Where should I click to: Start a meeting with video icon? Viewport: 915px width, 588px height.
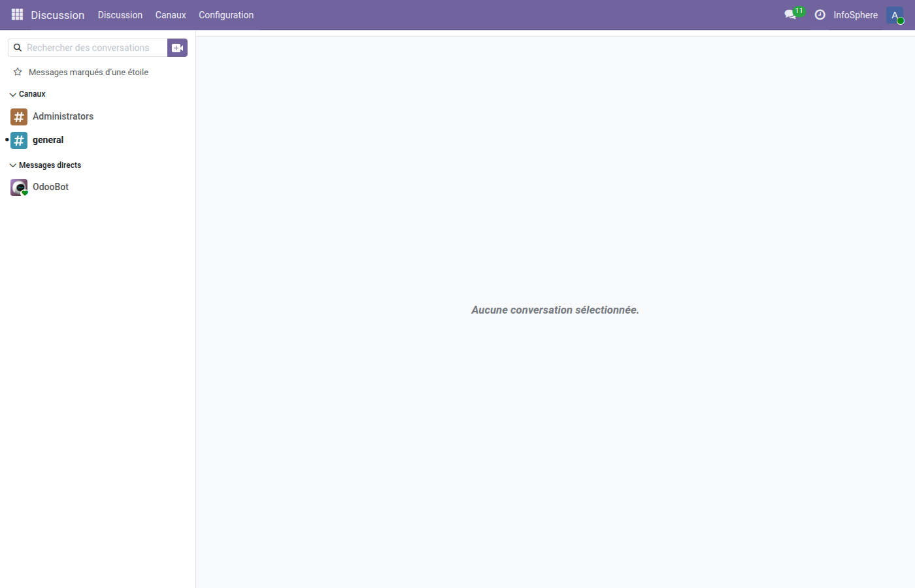pos(177,48)
